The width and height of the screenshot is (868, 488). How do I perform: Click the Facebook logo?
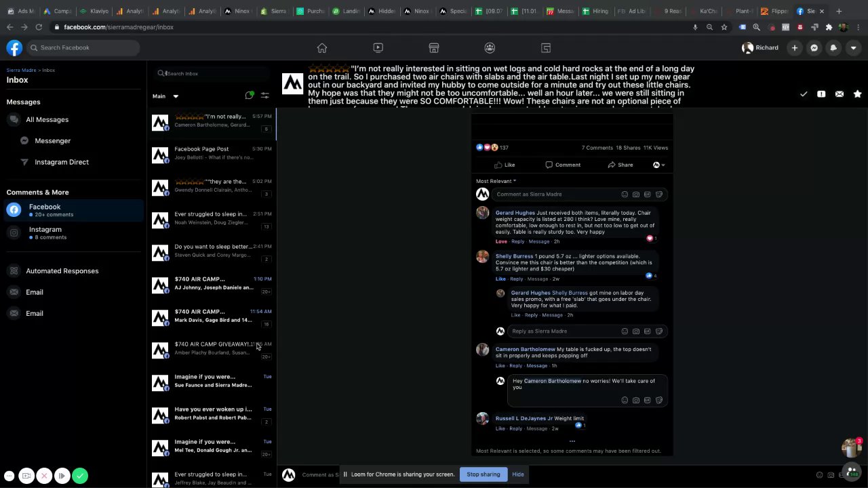14,47
